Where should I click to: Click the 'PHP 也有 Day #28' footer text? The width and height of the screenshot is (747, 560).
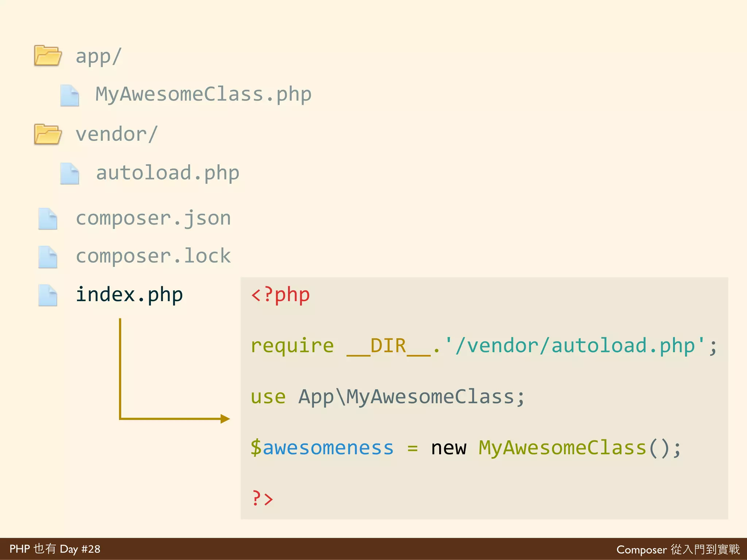tap(55, 549)
